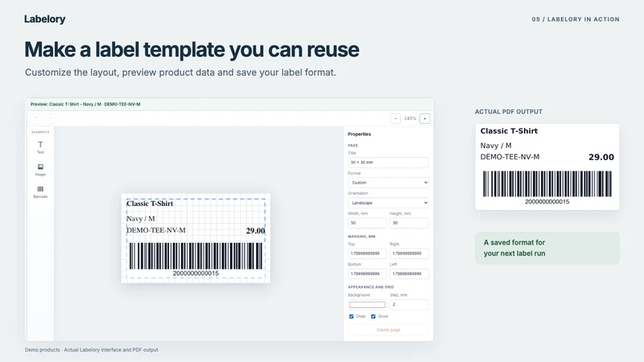Click the MARGINS, MM section label

(x=361, y=237)
